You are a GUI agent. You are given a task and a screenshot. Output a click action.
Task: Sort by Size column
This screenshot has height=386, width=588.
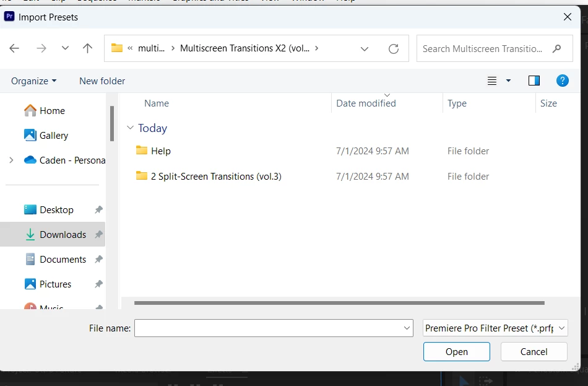tap(548, 103)
